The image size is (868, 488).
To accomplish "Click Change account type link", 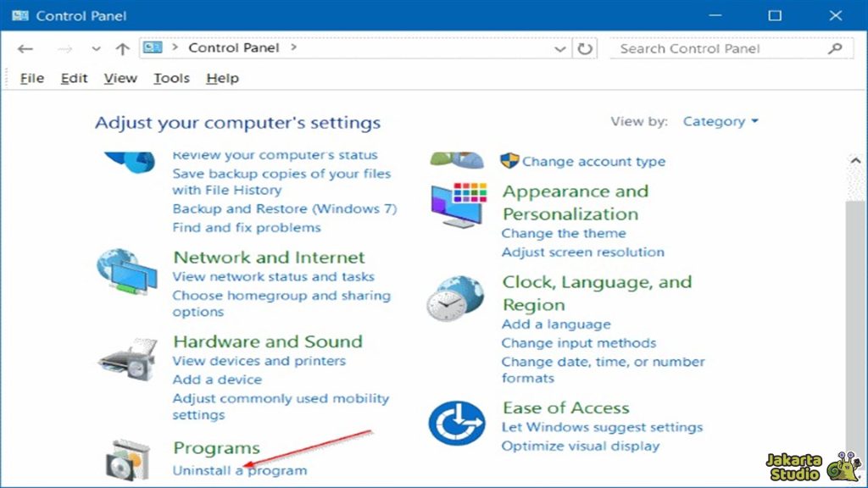I will point(593,161).
